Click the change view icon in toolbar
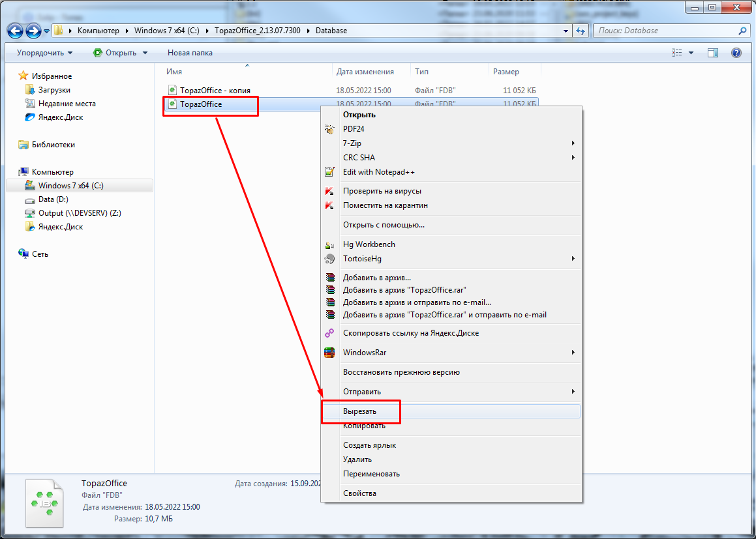The height and width of the screenshot is (539, 756). pos(678,53)
